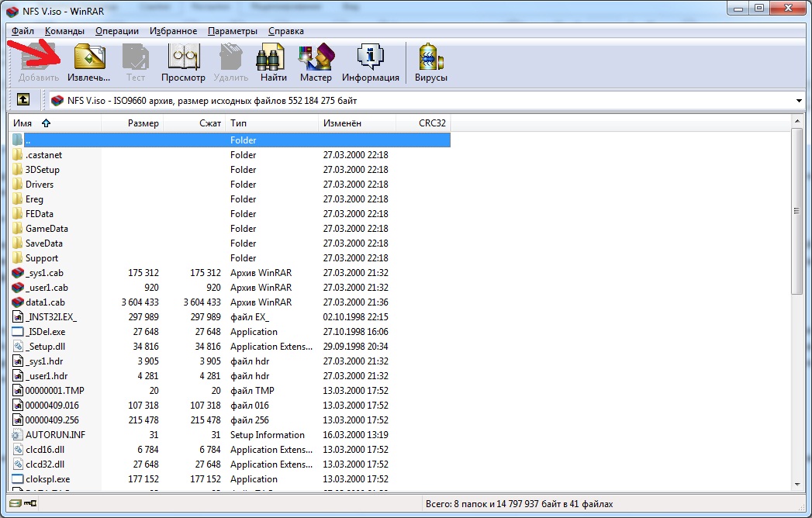Open the Параметры menu

233,31
